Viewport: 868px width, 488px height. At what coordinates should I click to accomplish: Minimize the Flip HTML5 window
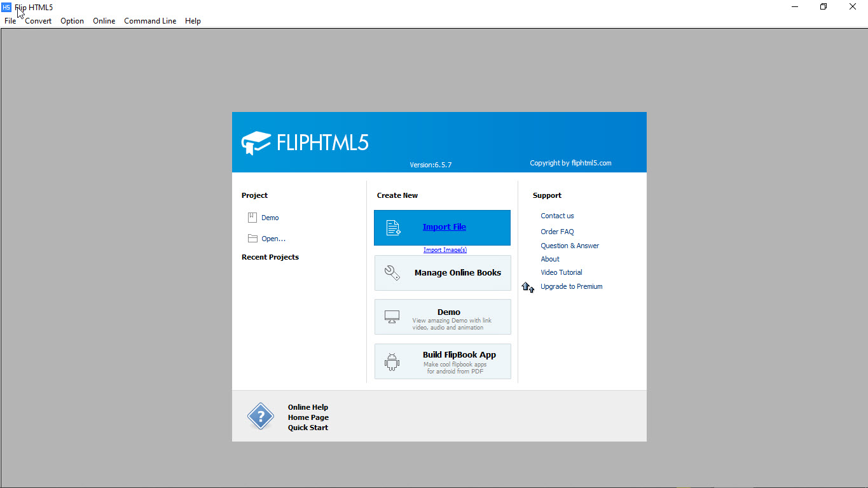click(795, 7)
